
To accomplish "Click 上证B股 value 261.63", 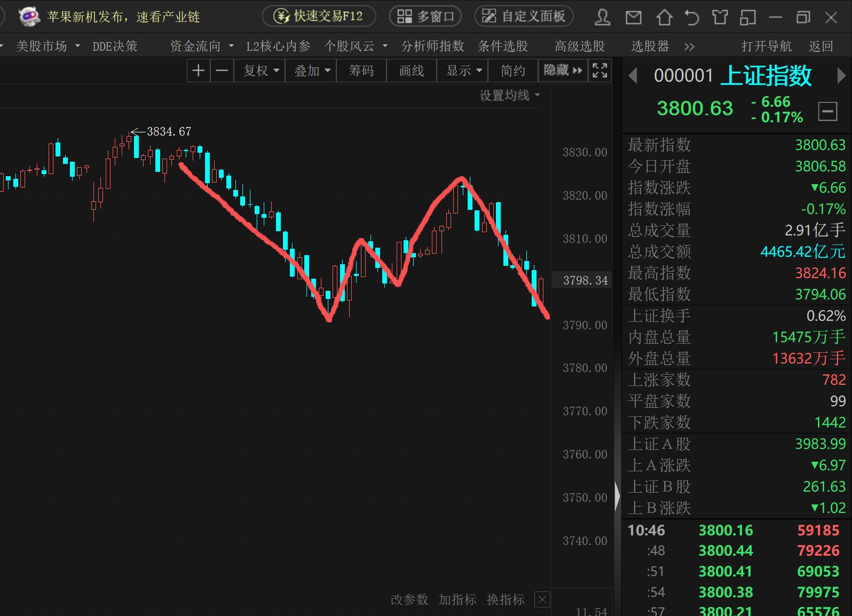I will pos(824,486).
